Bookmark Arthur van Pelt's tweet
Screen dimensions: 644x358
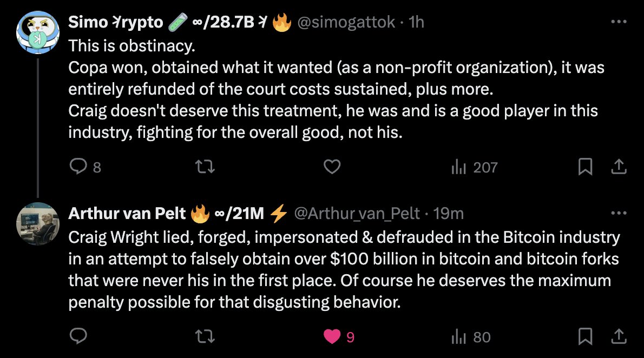click(585, 337)
